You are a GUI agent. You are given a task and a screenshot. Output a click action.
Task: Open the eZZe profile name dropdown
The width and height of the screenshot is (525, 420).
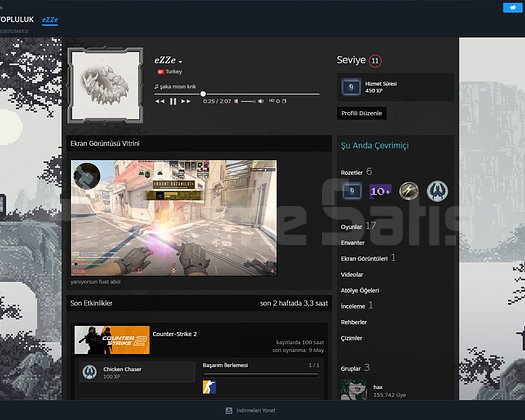pos(180,62)
